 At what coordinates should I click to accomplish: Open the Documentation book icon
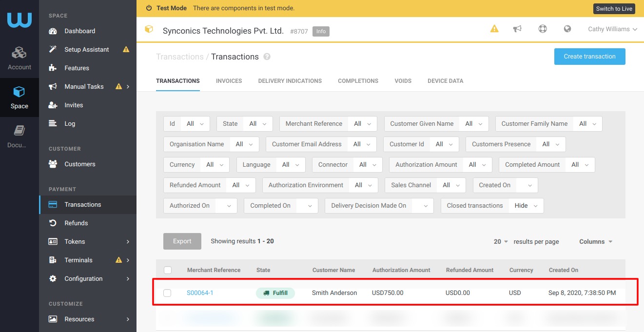tap(19, 131)
